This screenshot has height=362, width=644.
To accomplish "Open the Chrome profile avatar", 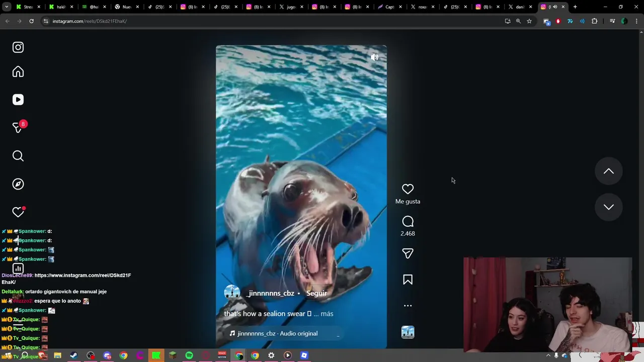I will 624,21.
